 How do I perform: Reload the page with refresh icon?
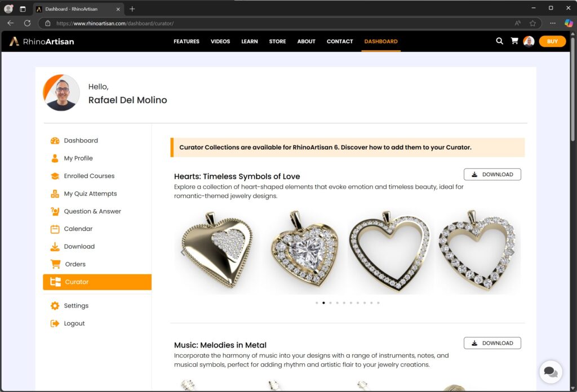click(x=27, y=23)
